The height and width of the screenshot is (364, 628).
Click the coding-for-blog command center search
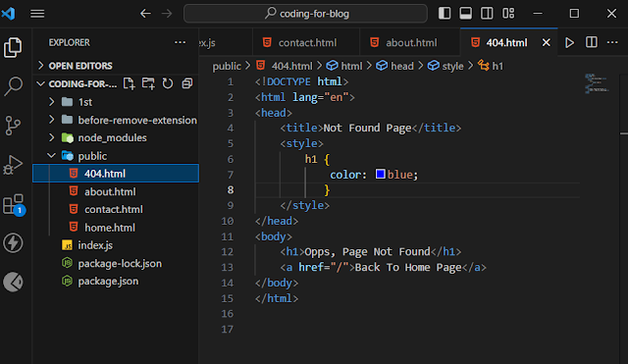click(x=305, y=14)
